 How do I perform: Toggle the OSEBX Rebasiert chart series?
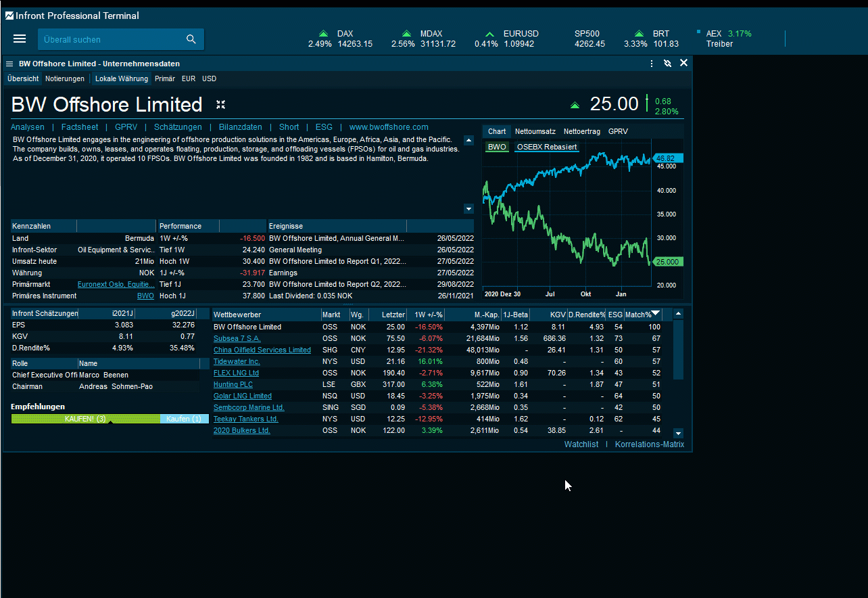click(547, 147)
